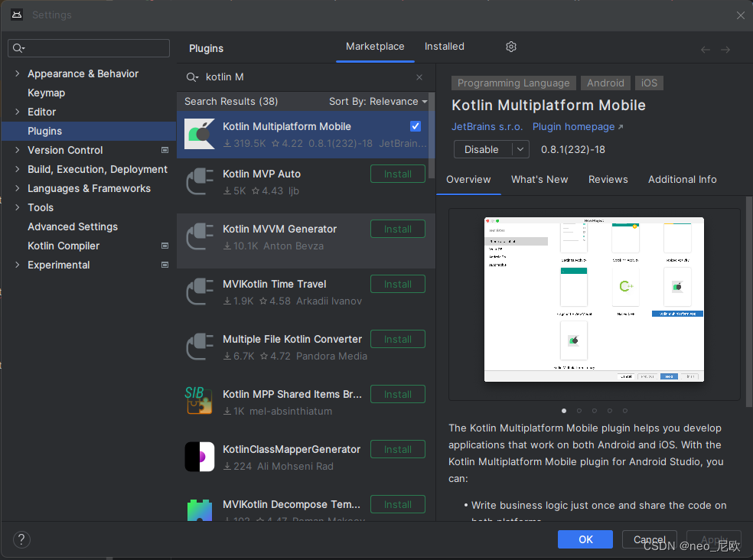Focus the plugin search field with kotlin M

pyautogui.click(x=308, y=77)
